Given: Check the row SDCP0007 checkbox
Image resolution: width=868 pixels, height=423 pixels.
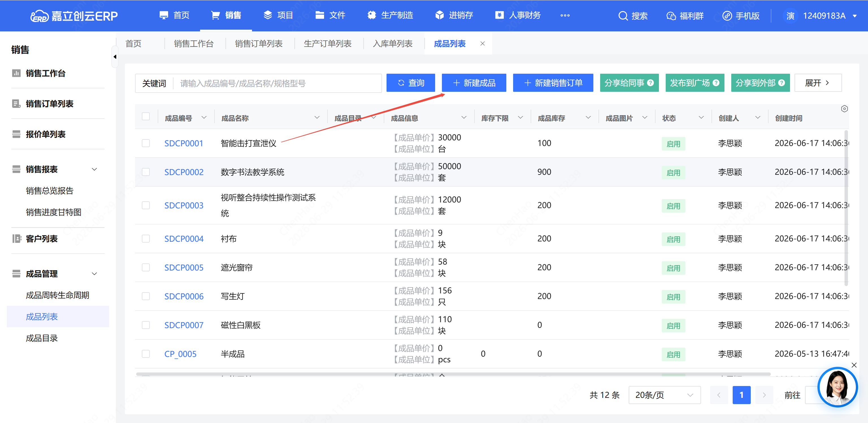Looking at the screenshot, I should [x=146, y=325].
